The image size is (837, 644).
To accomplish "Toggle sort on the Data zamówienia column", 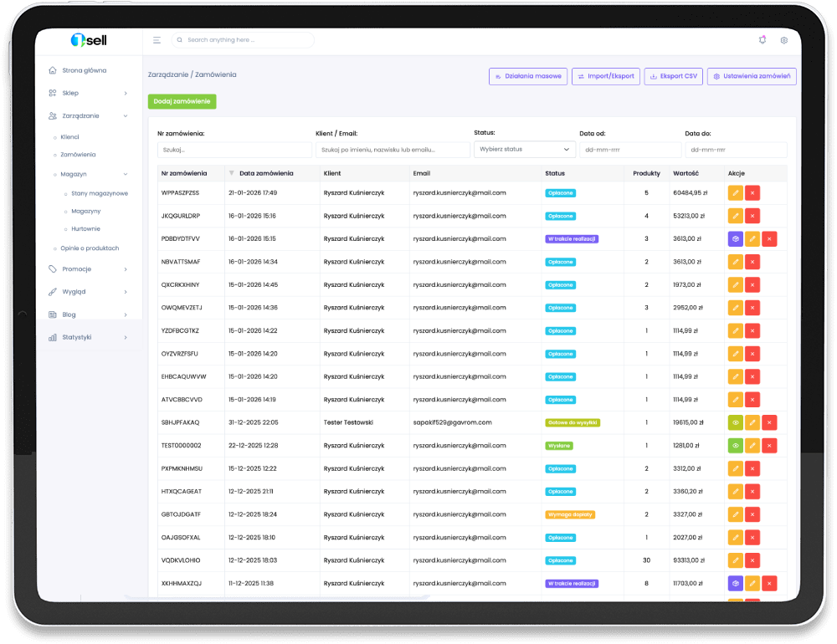I will pos(265,173).
